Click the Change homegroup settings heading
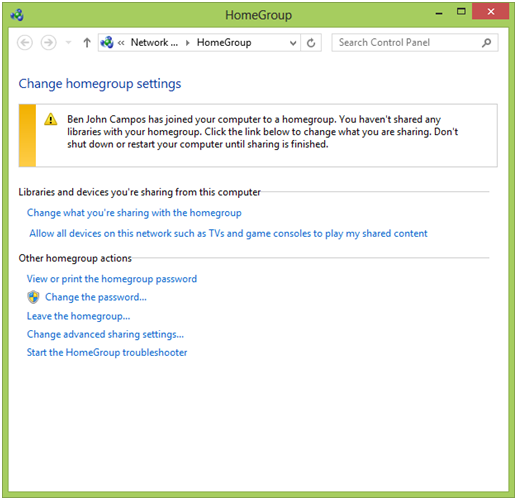 tap(100, 84)
